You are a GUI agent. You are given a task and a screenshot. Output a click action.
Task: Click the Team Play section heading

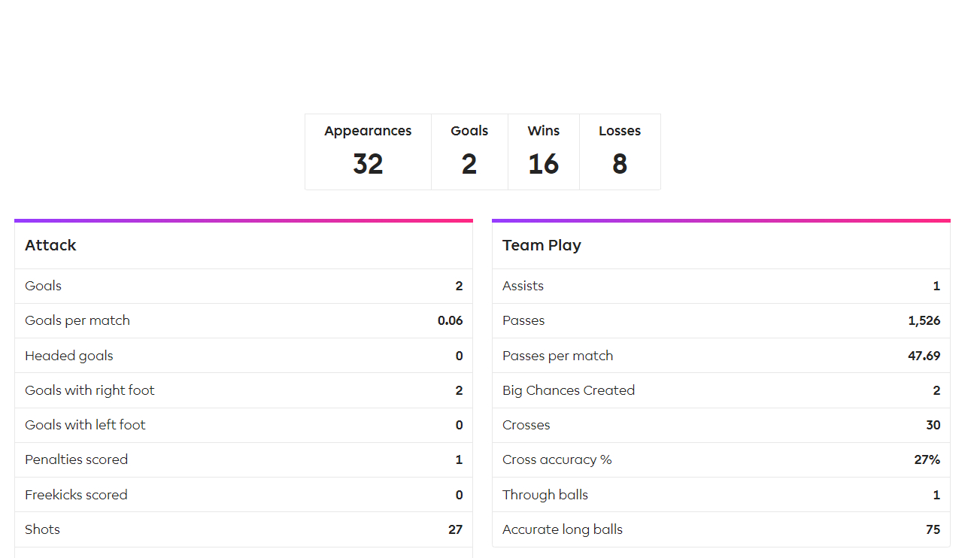[x=542, y=245]
